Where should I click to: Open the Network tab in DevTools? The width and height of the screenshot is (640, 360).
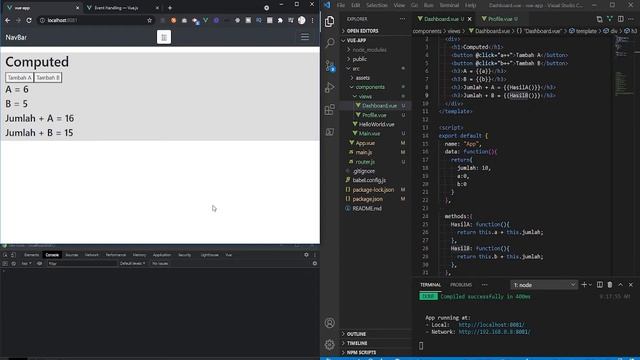[x=92, y=255]
